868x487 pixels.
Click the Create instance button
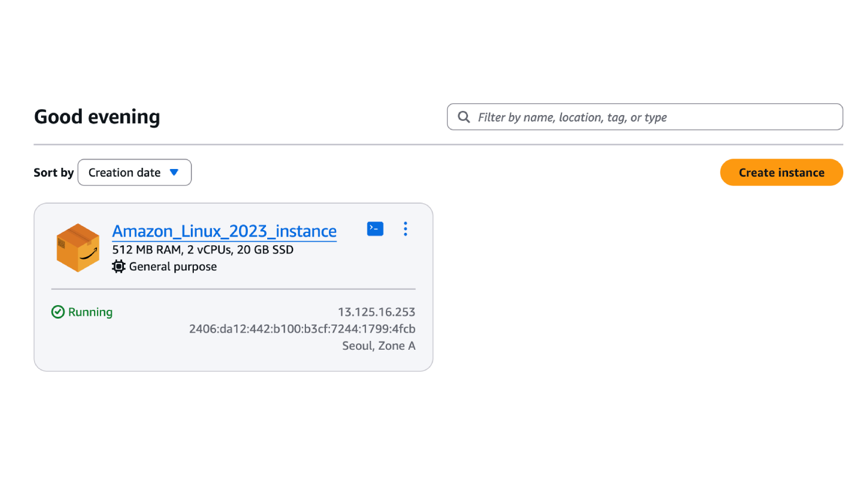(x=781, y=172)
